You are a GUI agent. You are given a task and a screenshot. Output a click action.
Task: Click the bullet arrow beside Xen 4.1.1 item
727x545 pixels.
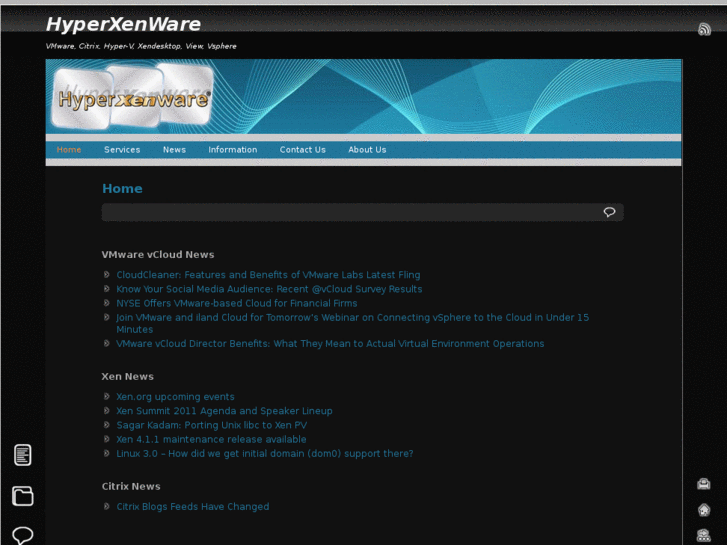click(107, 439)
